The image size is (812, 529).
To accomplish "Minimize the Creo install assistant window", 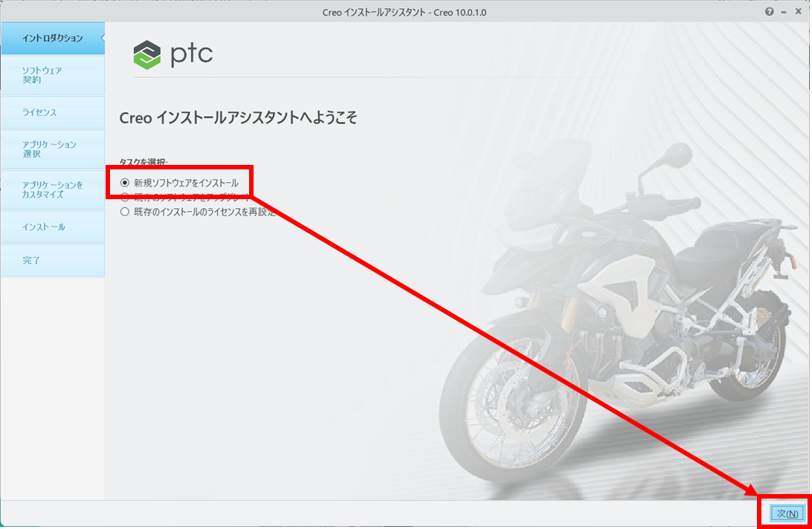I will tap(784, 12).
